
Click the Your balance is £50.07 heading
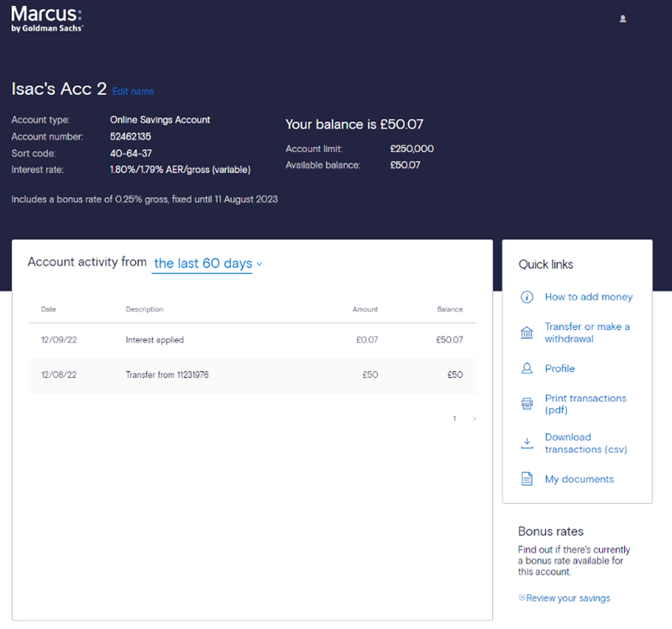354,124
